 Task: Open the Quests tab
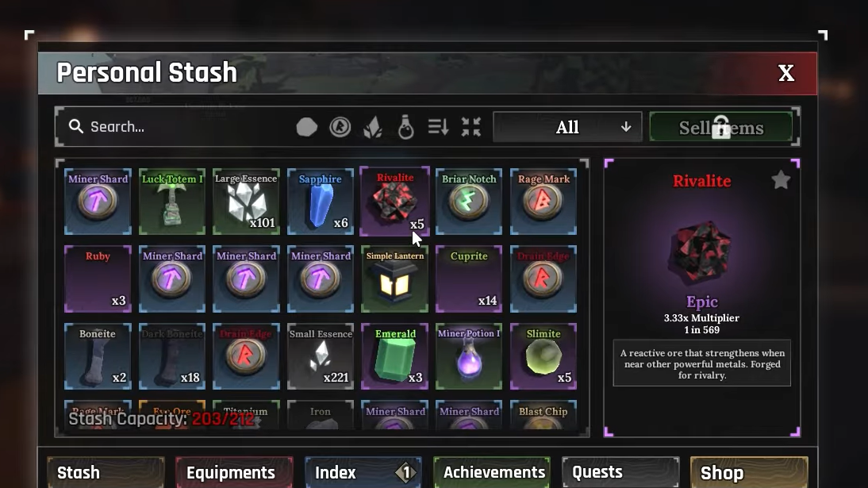(620, 472)
